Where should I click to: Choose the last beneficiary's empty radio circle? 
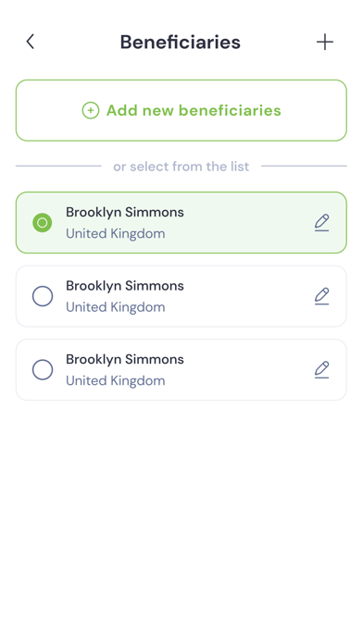pos(43,369)
